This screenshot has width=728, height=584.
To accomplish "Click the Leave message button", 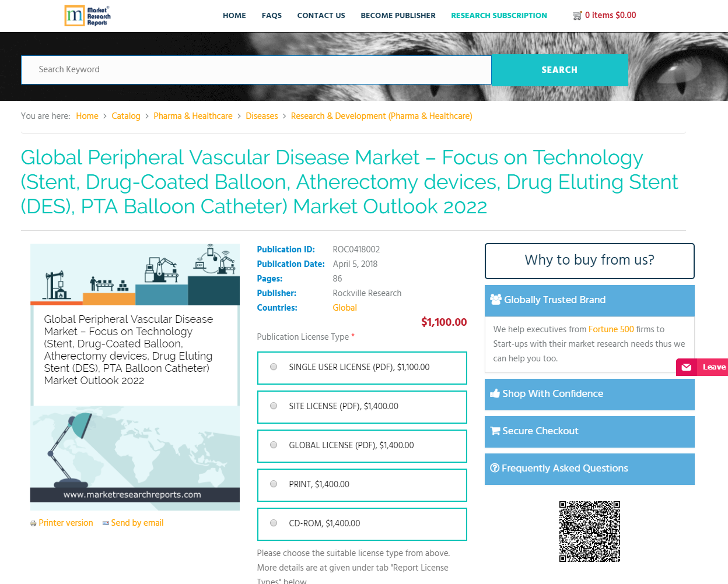I will pos(702,367).
